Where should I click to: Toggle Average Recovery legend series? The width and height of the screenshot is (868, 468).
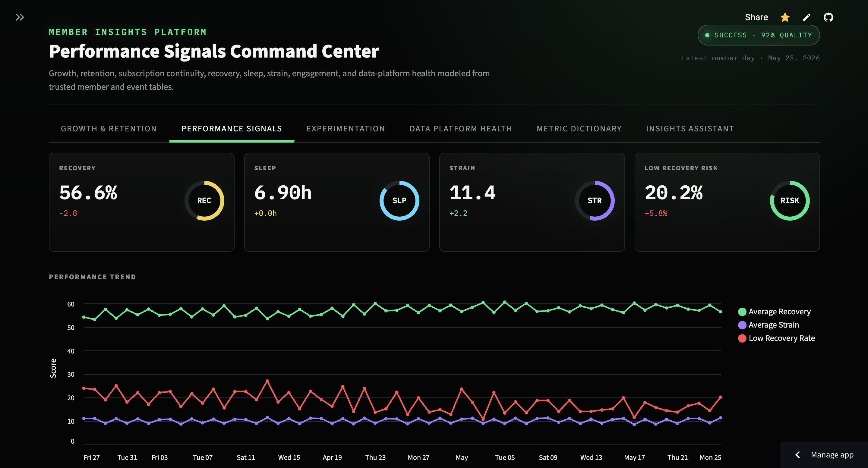(x=774, y=312)
